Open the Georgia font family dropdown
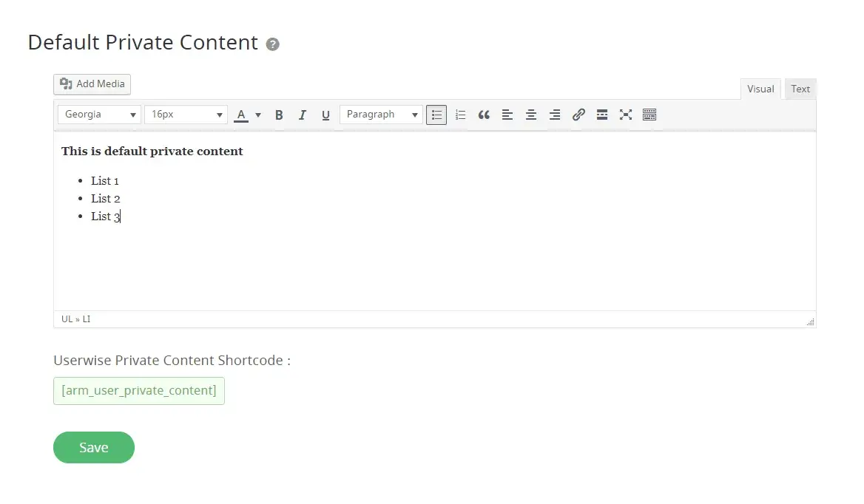864x504 pixels. point(99,115)
